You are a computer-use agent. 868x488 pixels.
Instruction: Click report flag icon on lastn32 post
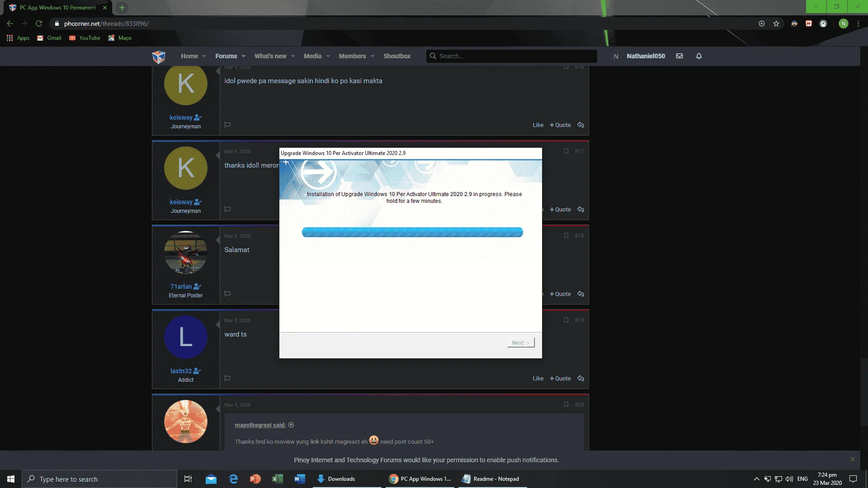(227, 378)
